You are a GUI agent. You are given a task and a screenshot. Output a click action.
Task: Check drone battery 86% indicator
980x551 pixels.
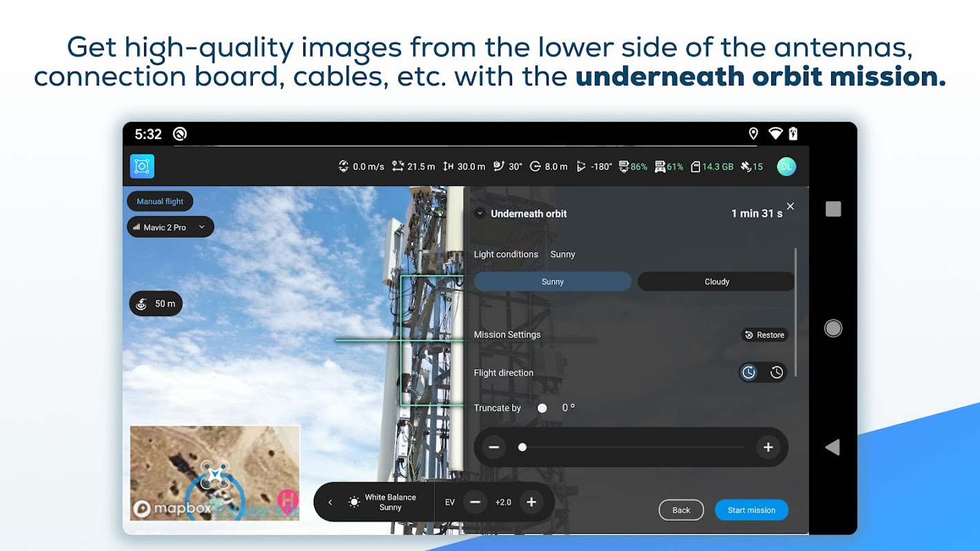(633, 167)
